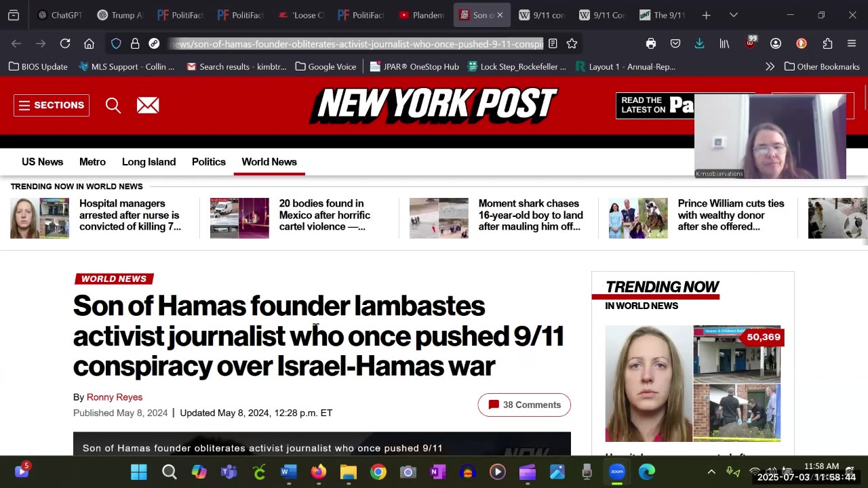Expand the list all tabs chevron
Image resolution: width=868 pixels, height=488 pixels.
click(x=733, y=15)
